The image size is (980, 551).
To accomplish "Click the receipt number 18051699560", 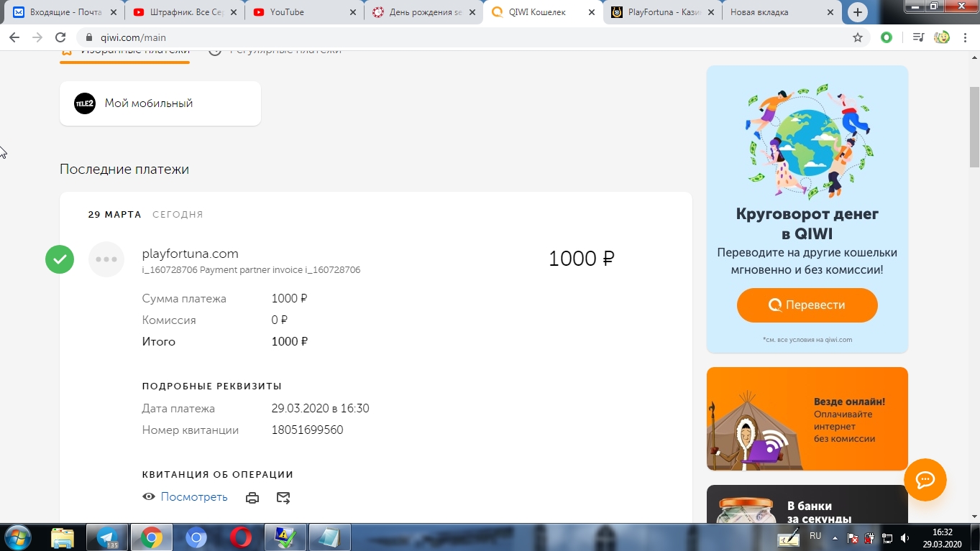I will (x=307, y=430).
